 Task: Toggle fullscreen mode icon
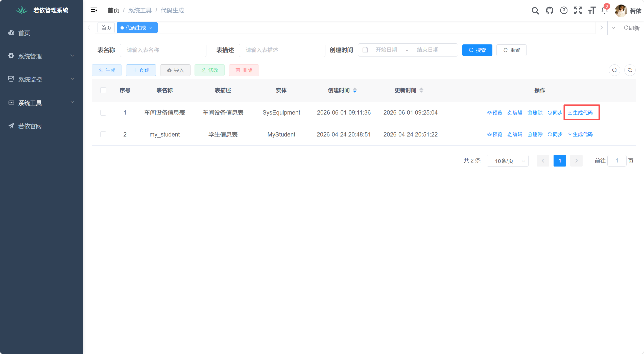(x=578, y=11)
